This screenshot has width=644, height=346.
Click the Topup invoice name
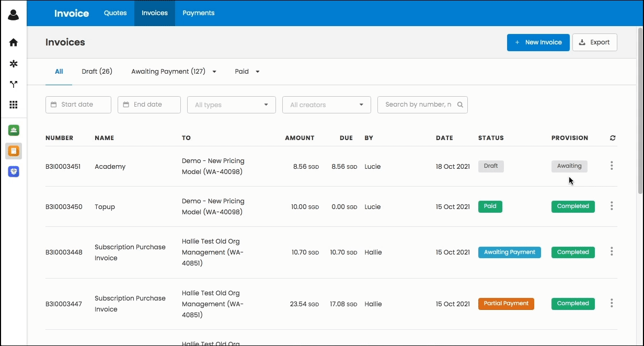point(105,207)
